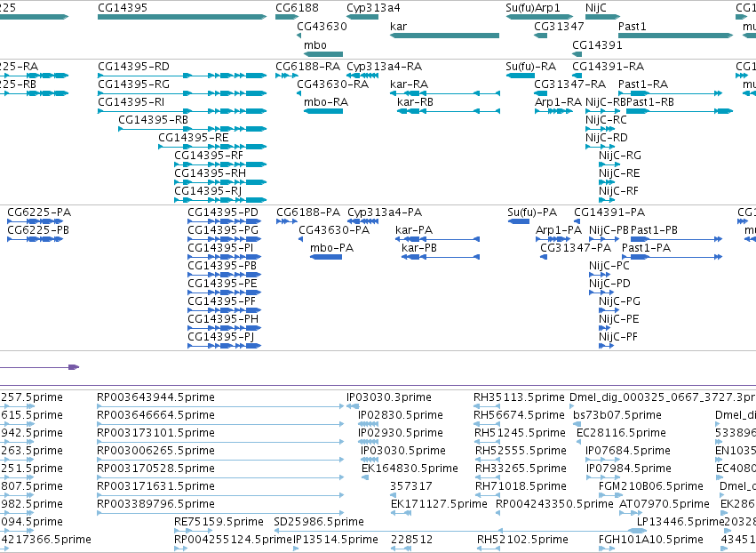
Task: Open the CG14395-RF transcript label
Action: (x=209, y=156)
